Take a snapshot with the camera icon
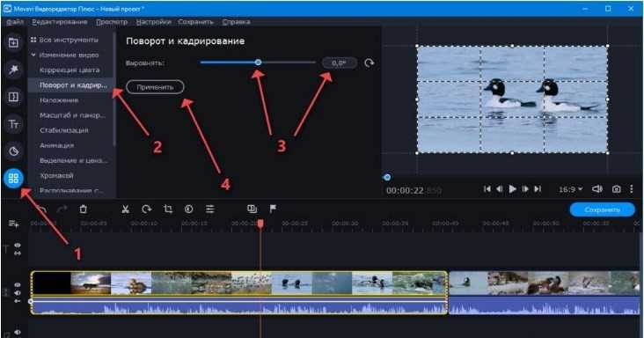 pyautogui.click(x=616, y=189)
